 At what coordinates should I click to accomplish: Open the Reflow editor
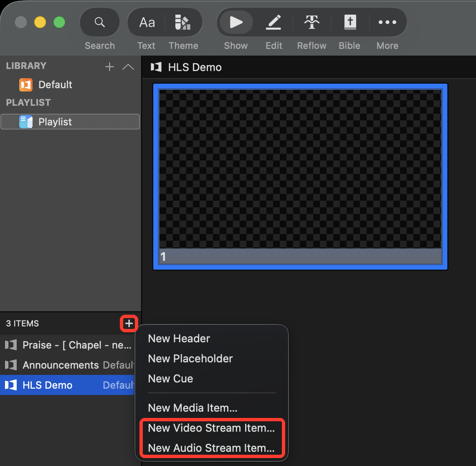312,22
